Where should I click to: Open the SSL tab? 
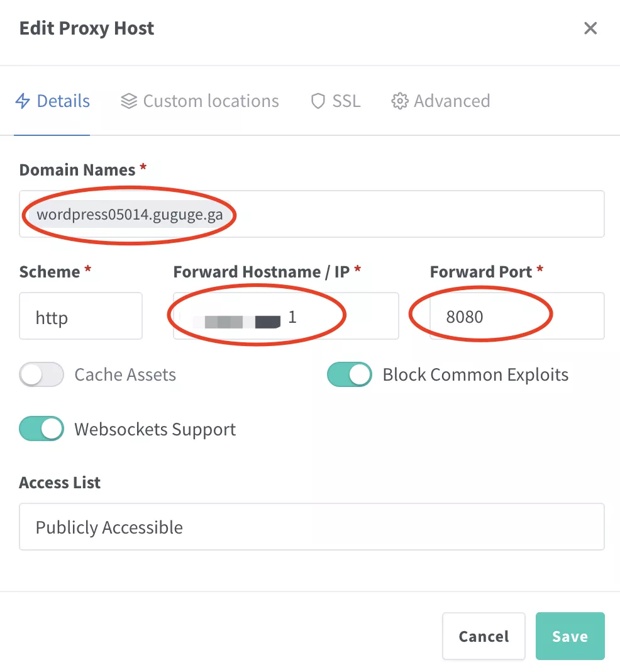coord(346,101)
